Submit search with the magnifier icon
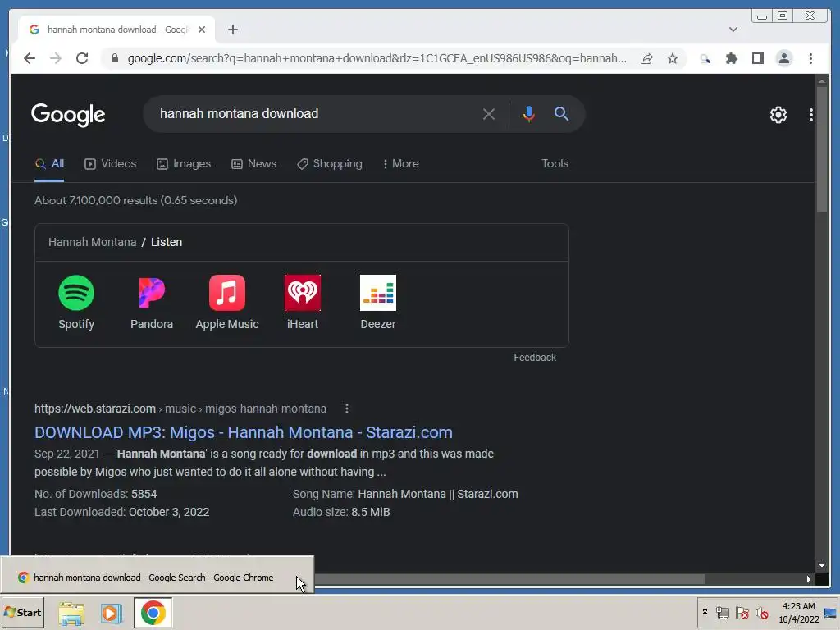The height and width of the screenshot is (630, 840). (561, 113)
